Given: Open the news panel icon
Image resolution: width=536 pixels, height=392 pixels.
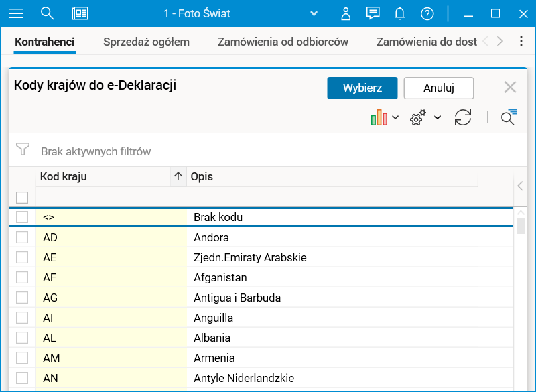Looking at the screenshot, I should (80, 13).
